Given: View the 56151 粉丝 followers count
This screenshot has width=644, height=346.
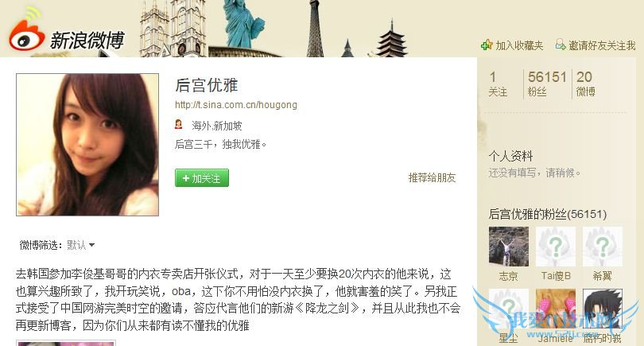Looking at the screenshot, I should tap(547, 84).
